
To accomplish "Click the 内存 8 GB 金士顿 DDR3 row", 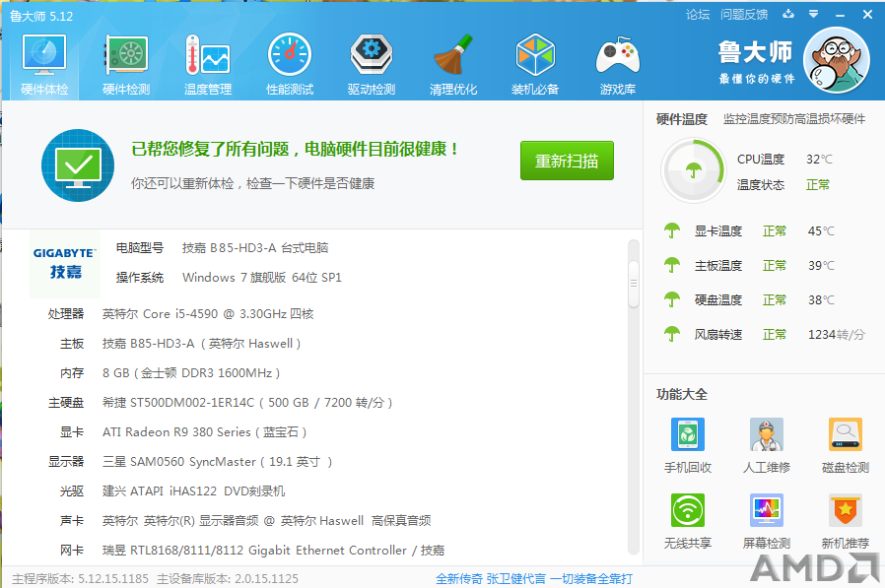I will [x=170, y=373].
